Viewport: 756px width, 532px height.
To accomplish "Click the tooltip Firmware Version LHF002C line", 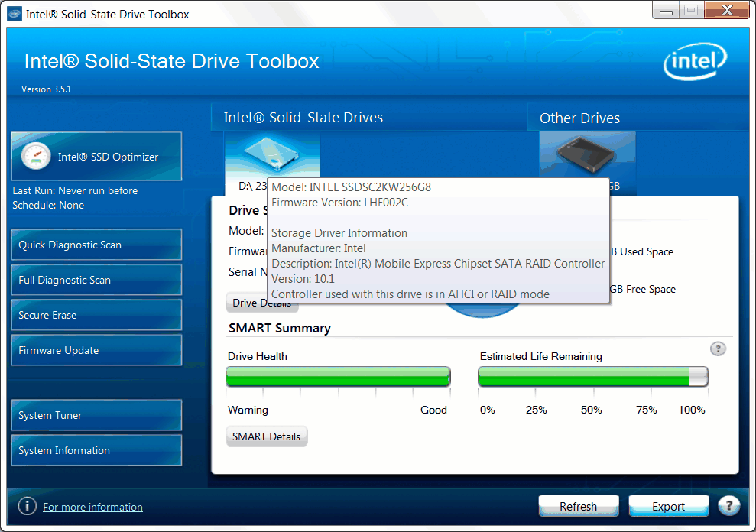I will (x=339, y=203).
